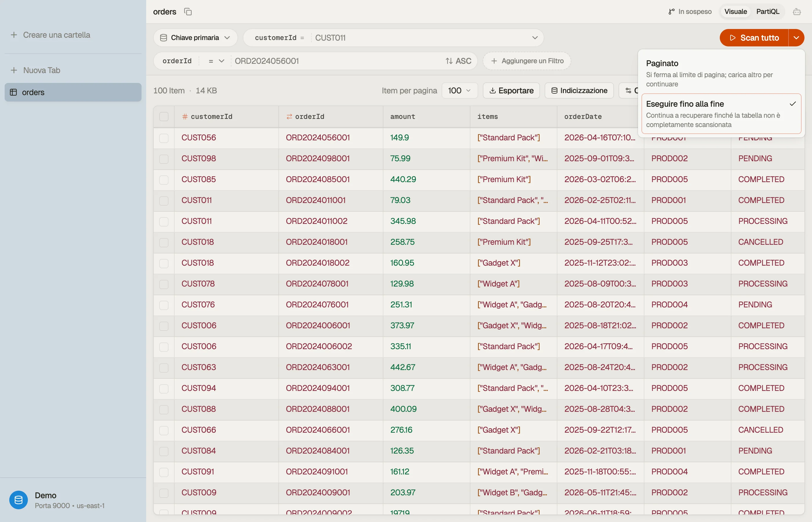
Task: Click the Demo database connection icon
Action: tap(19, 500)
